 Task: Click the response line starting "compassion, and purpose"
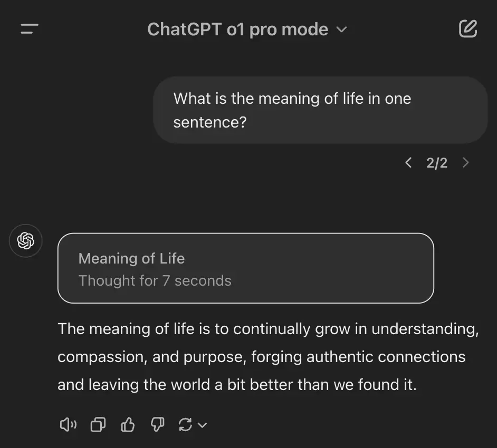tap(261, 357)
